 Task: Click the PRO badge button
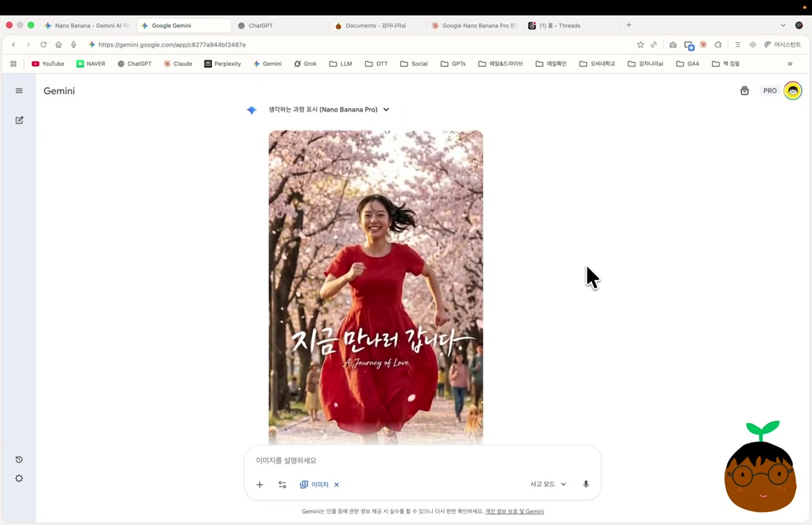pyautogui.click(x=770, y=90)
